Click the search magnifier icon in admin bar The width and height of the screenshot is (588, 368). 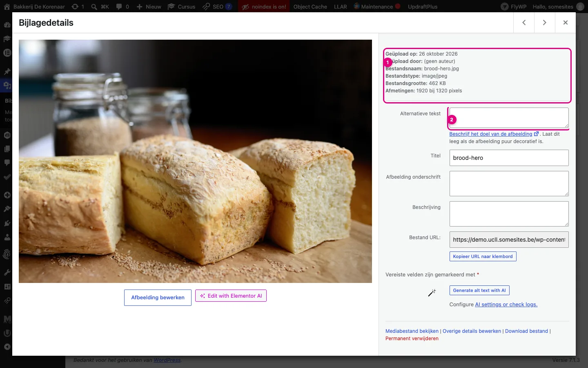coord(94,7)
